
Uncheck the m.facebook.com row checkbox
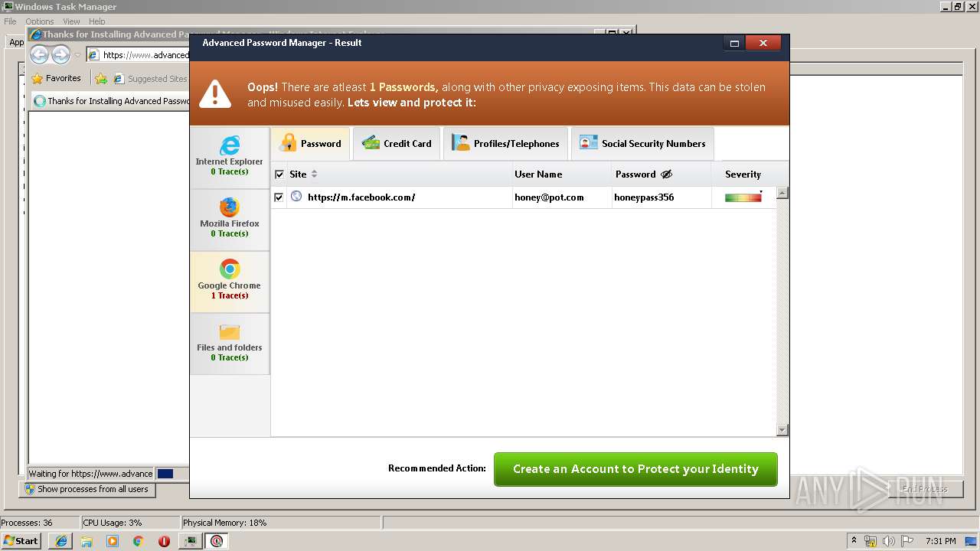point(279,197)
